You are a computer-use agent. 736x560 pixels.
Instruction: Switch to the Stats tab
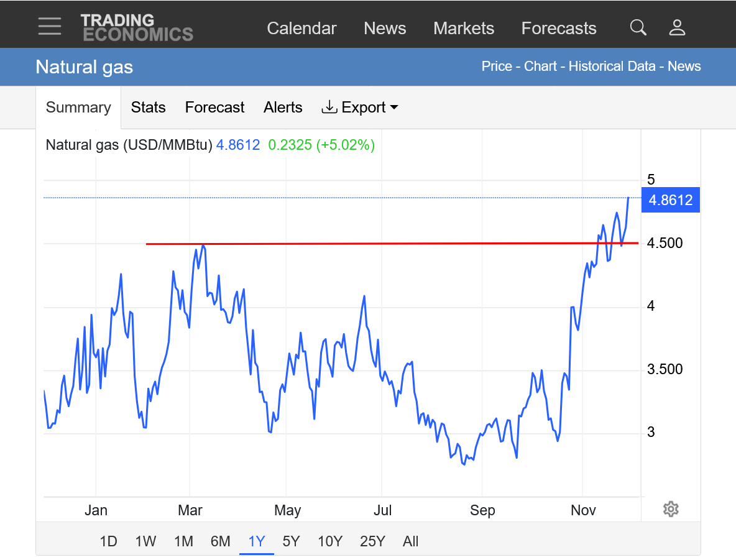(x=148, y=108)
